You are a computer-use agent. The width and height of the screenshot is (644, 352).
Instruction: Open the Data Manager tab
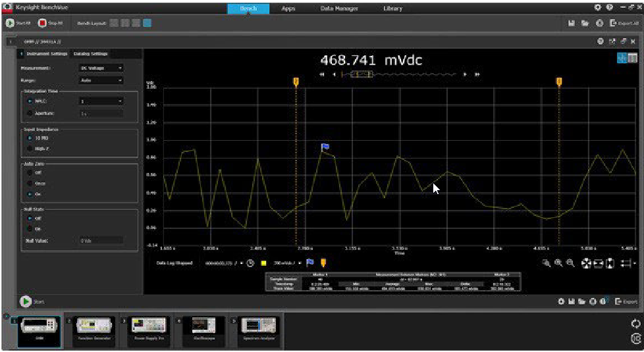click(x=339, y=9)
